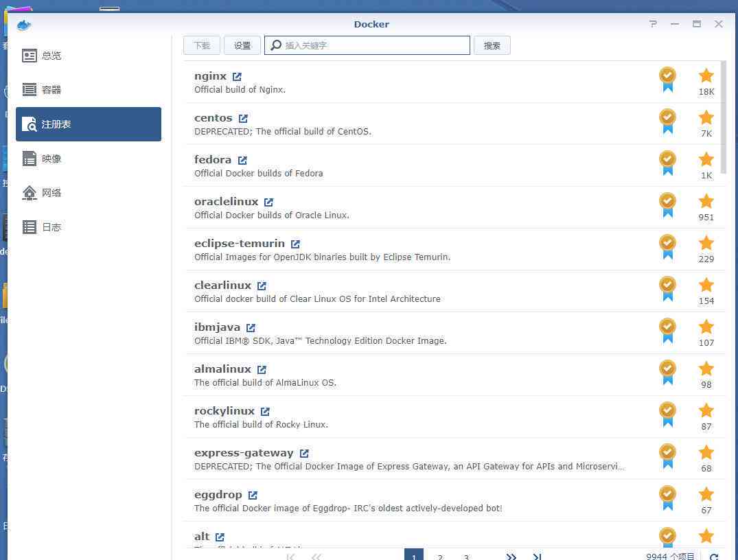Screen dimensions: 738x560
Task: Click the official badge for rockylinux
Action: 667,415
